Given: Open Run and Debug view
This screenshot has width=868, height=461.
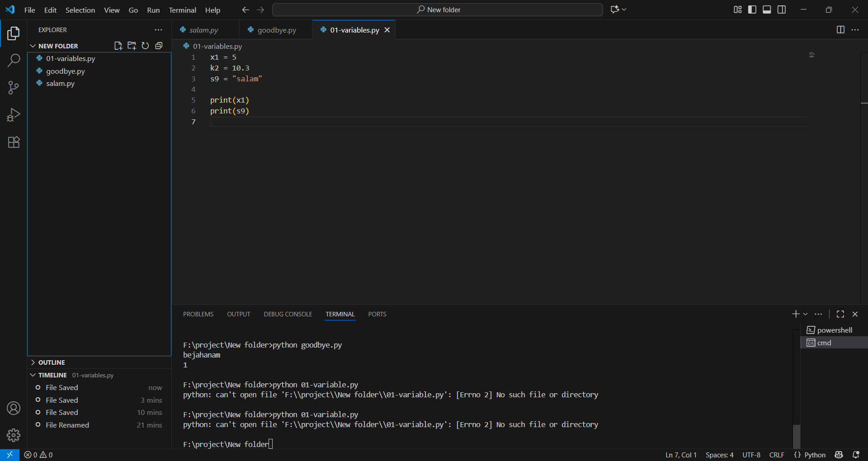Looking at the screenshot, I should coord(14,115).
